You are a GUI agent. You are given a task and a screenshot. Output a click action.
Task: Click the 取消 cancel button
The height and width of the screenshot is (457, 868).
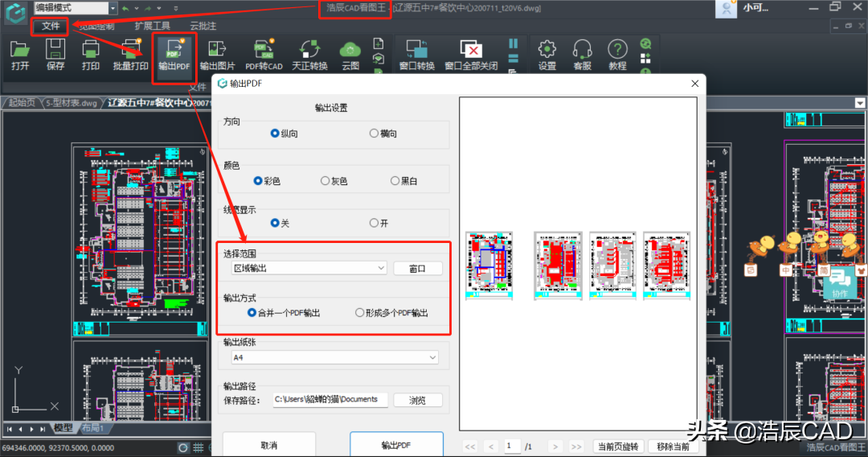coord(269,445)
